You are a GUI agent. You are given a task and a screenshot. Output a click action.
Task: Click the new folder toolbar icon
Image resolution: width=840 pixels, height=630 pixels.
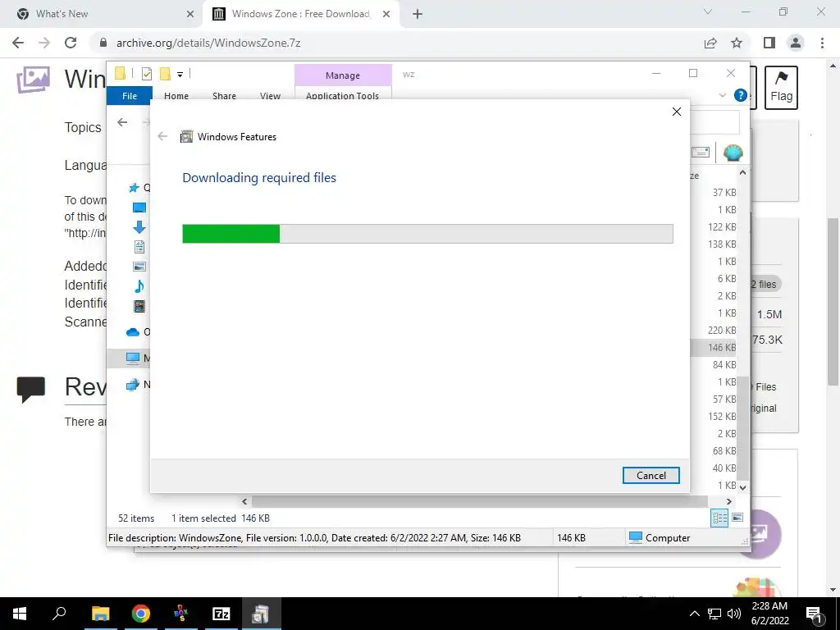[x=165, y=74]
